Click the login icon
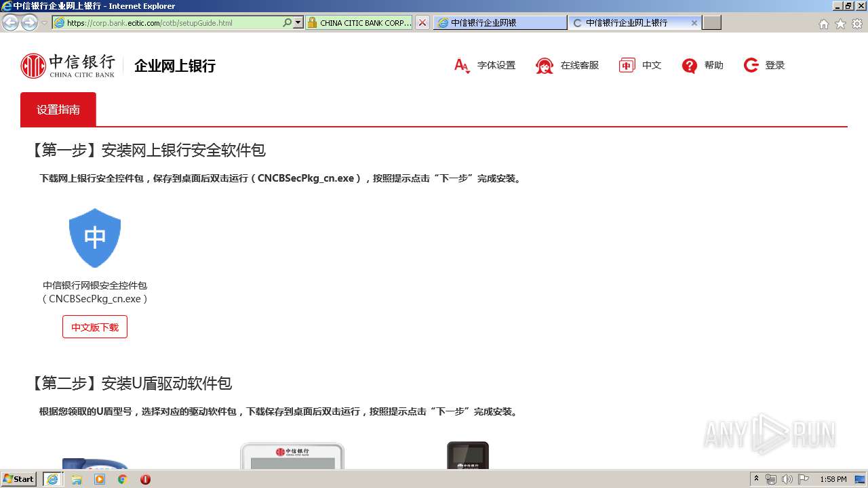 [x=751, y=66]
